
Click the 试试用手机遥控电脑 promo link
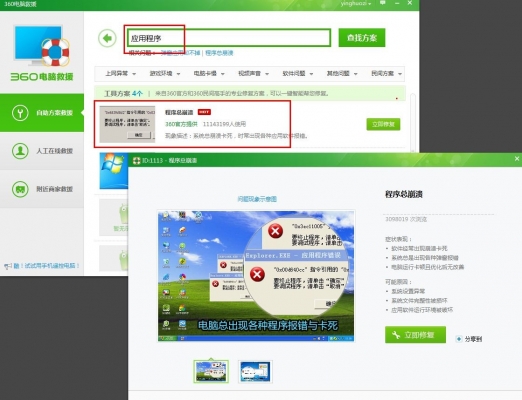pyautogui.click(x=42, y=266)
